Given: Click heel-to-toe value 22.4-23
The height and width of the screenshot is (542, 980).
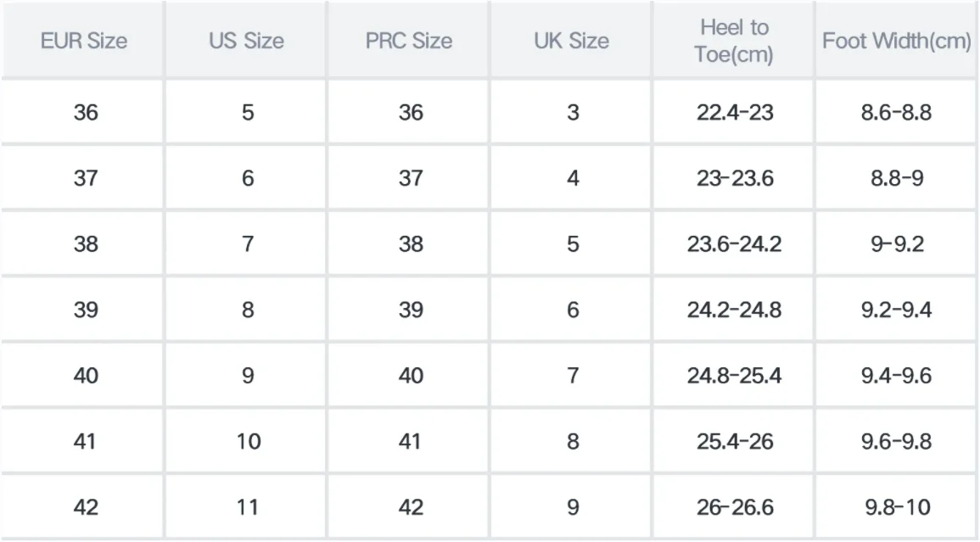Looking at the screenshot, I should (x=735, y=112).
